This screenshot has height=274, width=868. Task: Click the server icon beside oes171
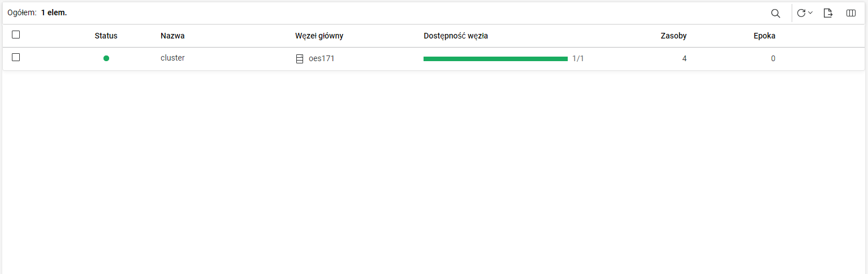(300, 59)
